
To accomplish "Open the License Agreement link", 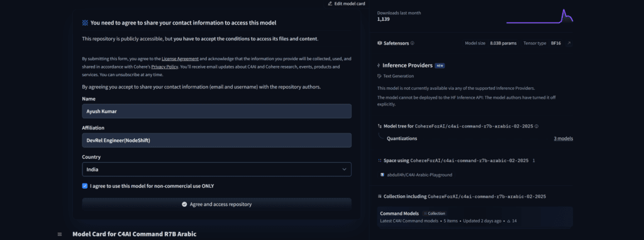I will pos(180,58).
